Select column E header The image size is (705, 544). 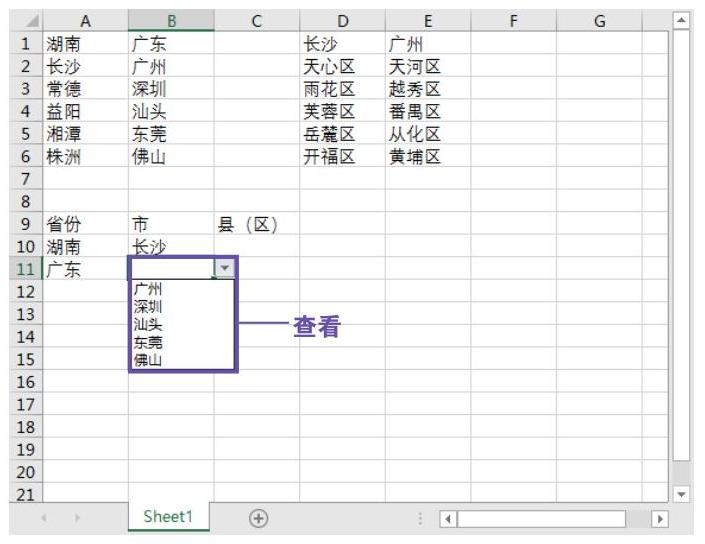(428, 21)
